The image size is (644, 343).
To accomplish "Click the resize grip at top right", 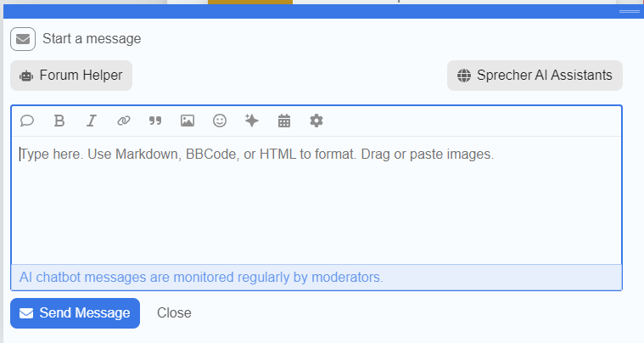I will 630,12.
